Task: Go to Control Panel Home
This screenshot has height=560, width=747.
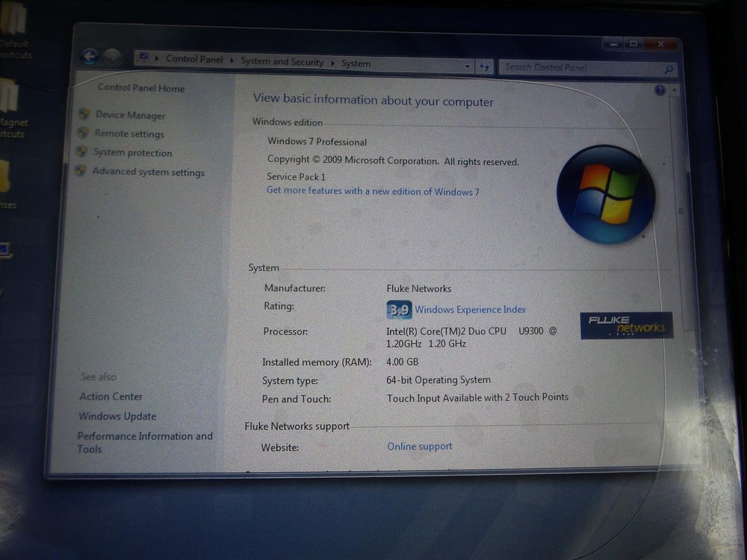Action: (x=140, y=88)
